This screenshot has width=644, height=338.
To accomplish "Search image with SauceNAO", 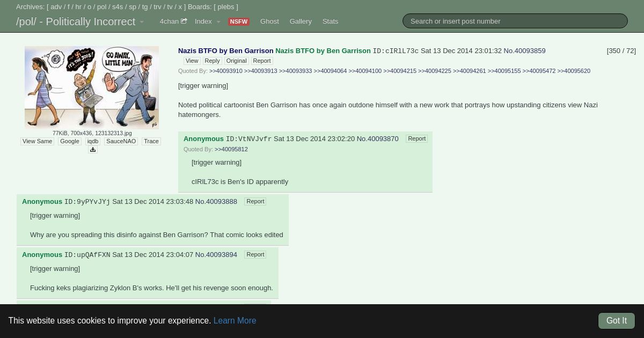I will pyautogui.click(x=121, y=141).
